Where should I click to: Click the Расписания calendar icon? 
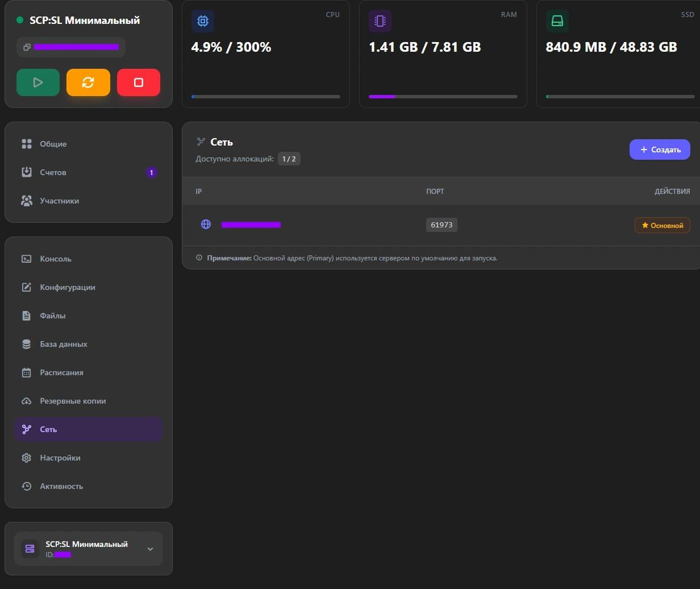(27, 372)
